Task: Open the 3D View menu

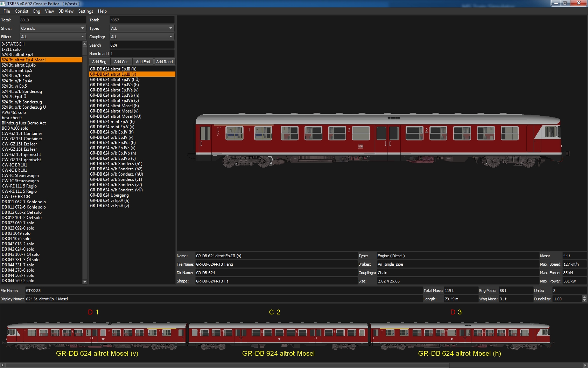Action: (66, 11)
